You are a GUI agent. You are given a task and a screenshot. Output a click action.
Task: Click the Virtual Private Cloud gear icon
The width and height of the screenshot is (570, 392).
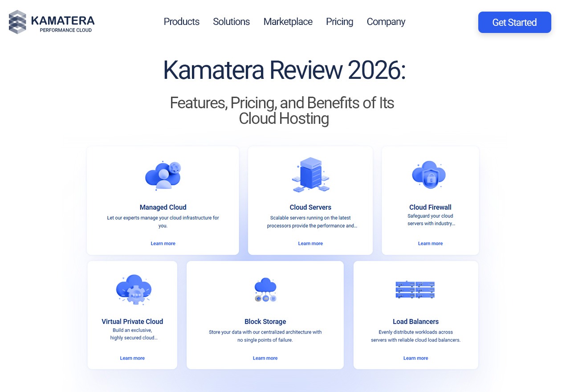(x=133, y=290)
